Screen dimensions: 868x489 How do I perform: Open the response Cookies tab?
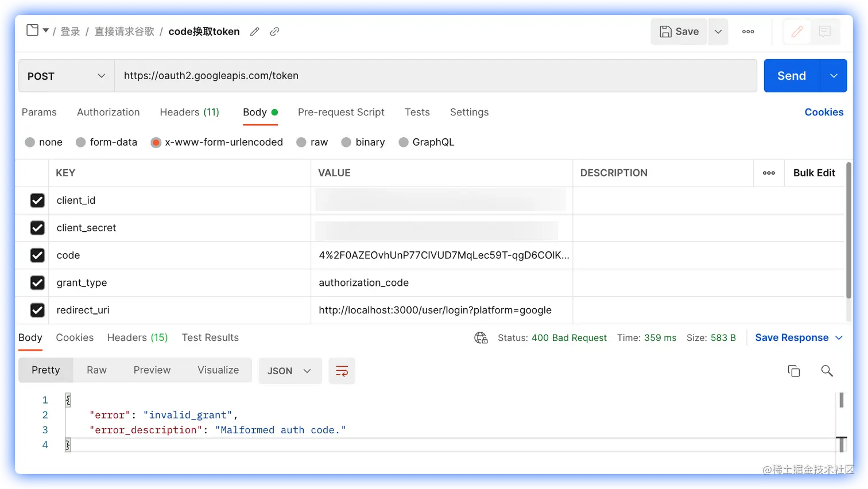(x=75, y=337)
